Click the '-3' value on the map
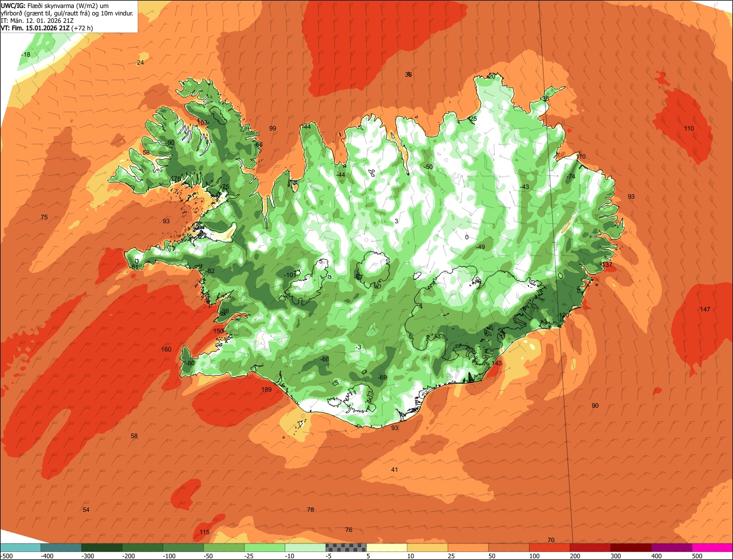This screenshot has width=733, height=560. pos(358,348)
